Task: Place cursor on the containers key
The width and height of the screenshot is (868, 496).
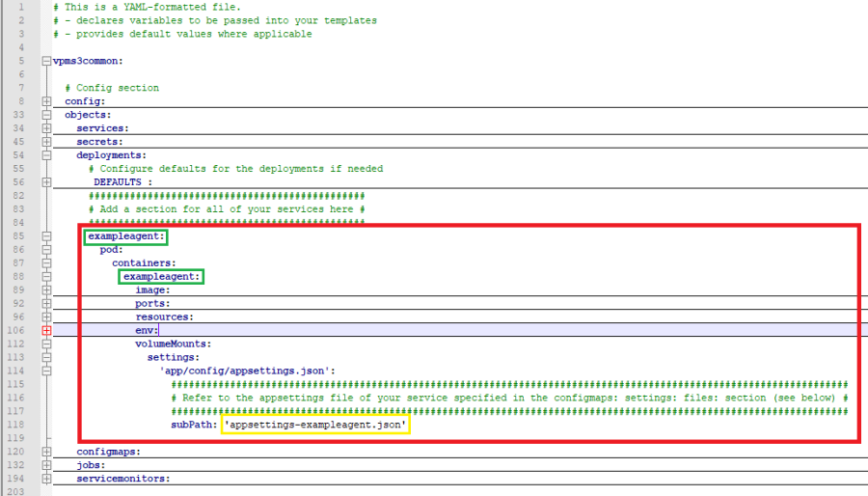Action: [143, 262]
